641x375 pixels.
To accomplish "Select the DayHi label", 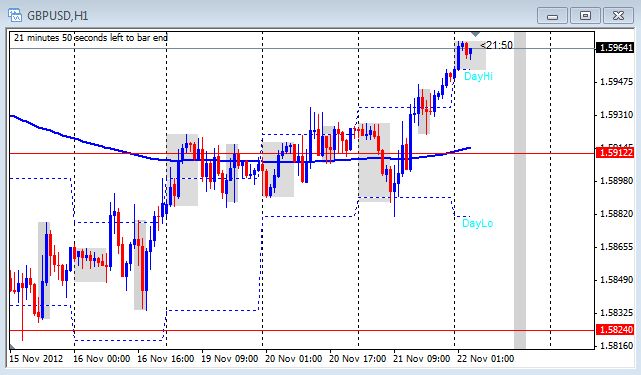I will click(x=478, y=76).
